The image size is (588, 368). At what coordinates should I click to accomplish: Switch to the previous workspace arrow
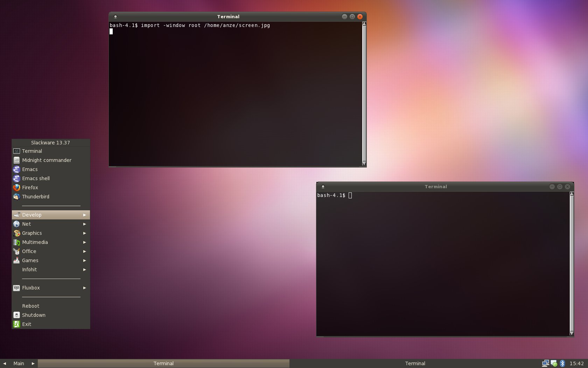5,363
